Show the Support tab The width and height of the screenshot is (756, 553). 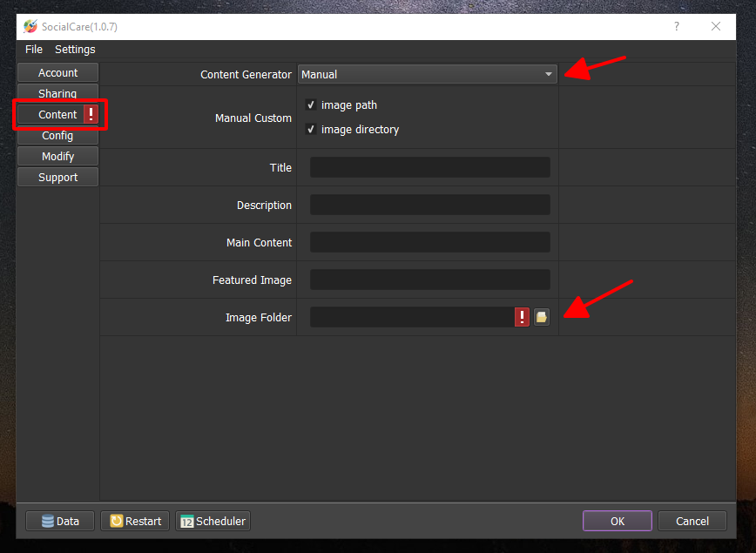coord(57,178)
